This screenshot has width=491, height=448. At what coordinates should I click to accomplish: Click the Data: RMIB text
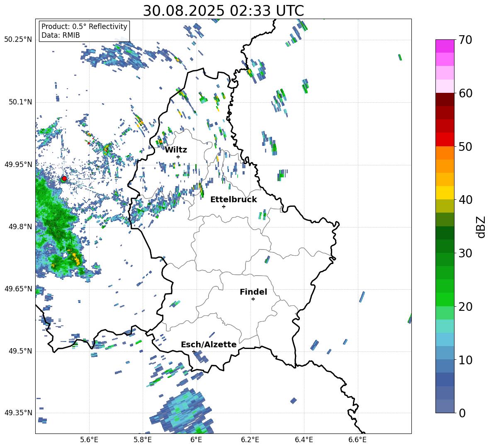coord(61,35)
